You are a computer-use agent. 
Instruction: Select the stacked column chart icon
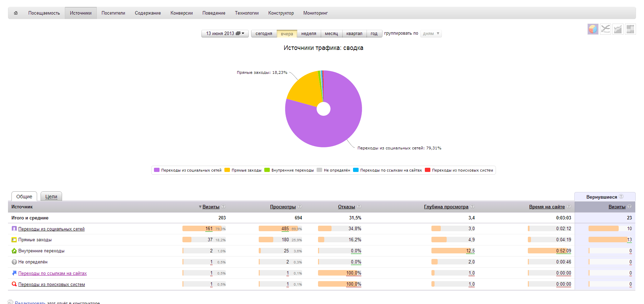tap(630, 29)
